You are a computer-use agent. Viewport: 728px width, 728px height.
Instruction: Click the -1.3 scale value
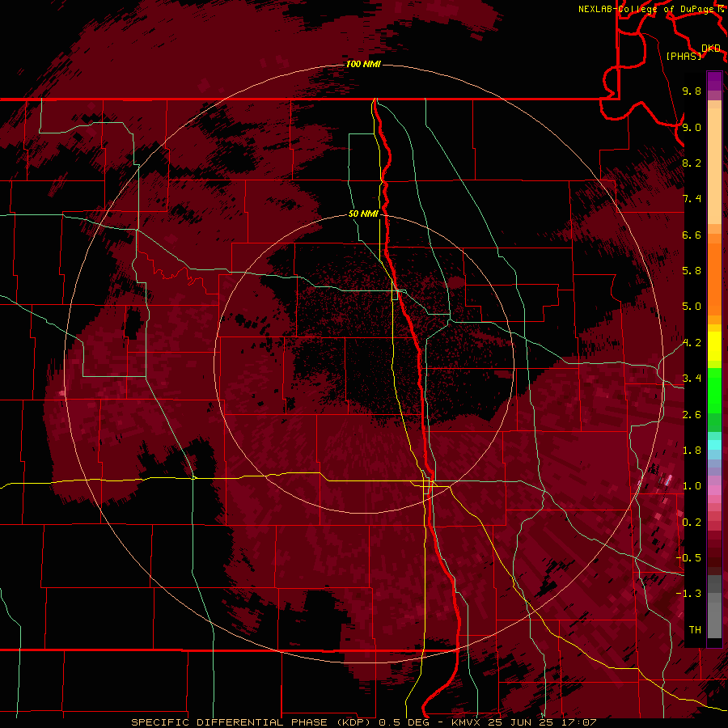coord(689,594)
